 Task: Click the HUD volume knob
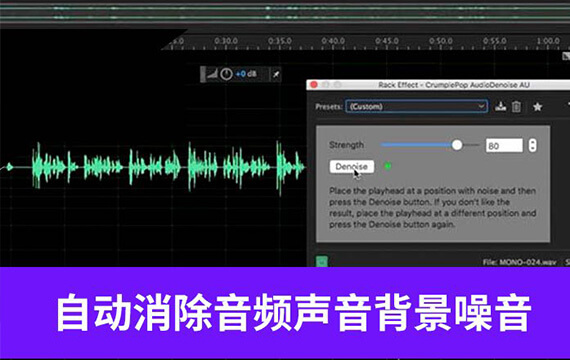tap(226, 74)
